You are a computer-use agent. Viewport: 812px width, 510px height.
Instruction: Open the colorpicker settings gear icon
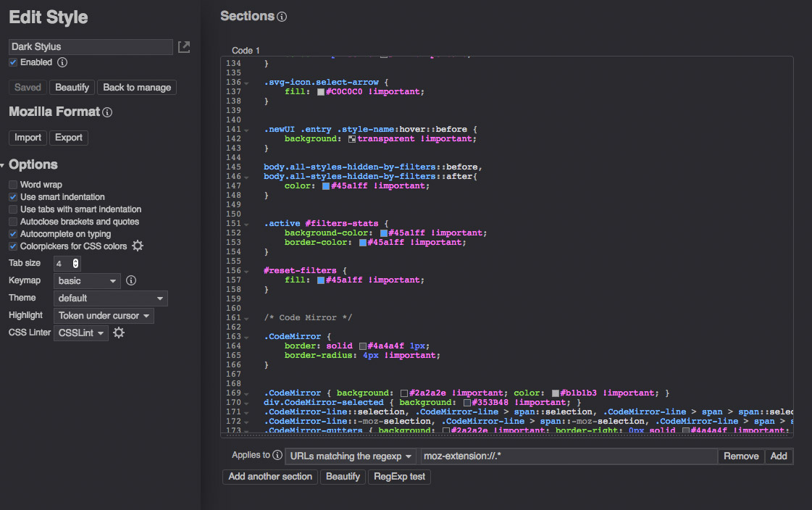pos(138,246)
